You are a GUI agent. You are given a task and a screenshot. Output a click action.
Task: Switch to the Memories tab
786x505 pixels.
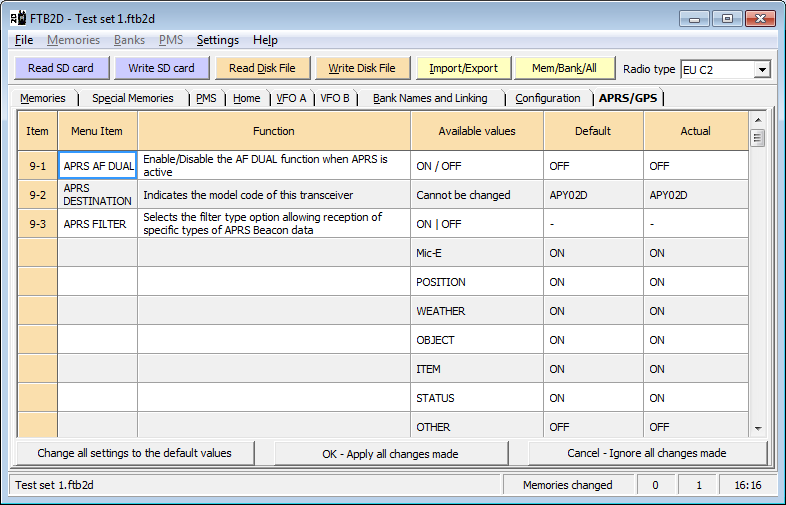point(43,98)
